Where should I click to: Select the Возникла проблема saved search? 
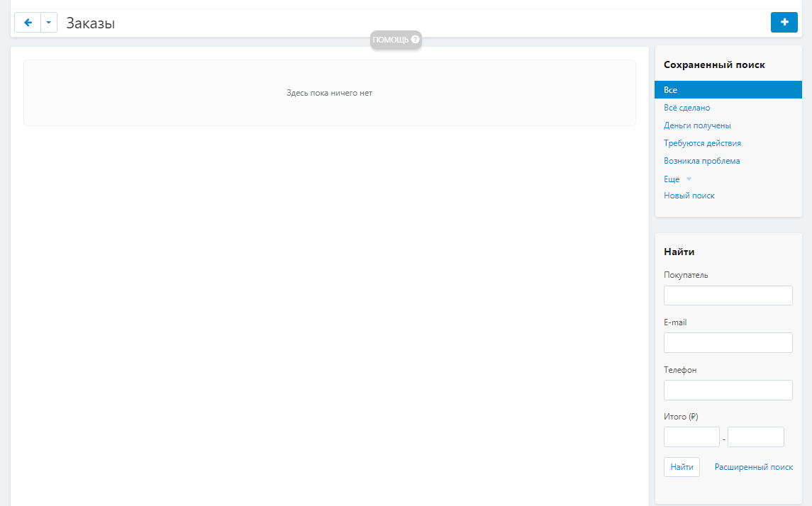coord(701,161)
